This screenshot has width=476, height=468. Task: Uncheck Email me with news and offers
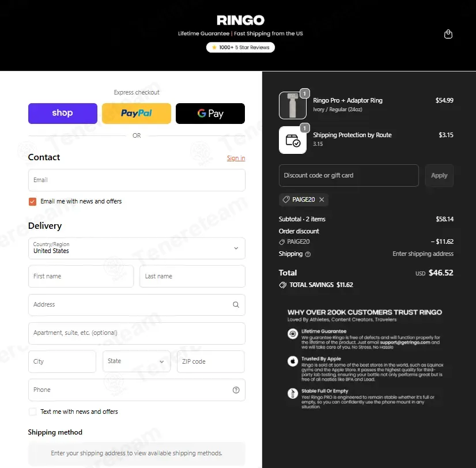point(32,202)
